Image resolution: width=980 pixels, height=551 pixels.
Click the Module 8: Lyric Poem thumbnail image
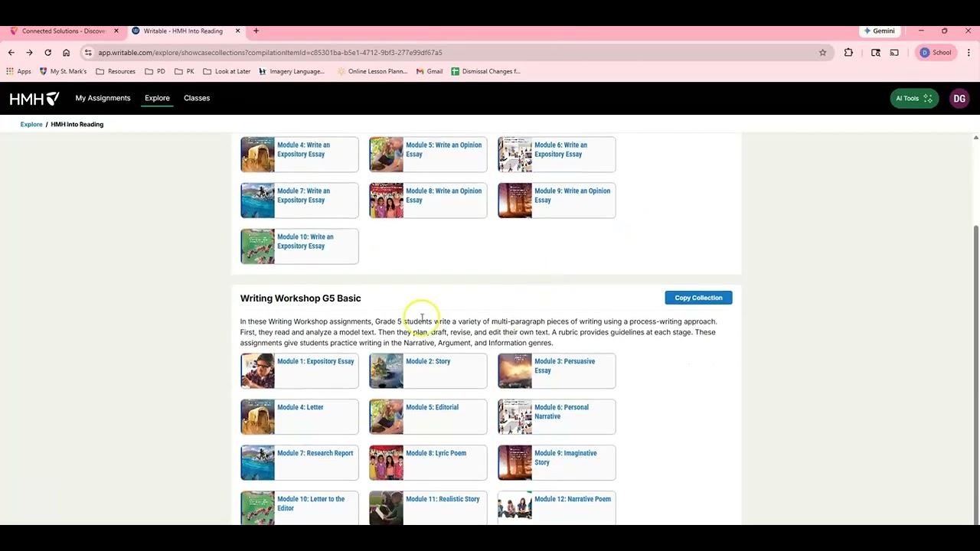[x=386, y=463]
